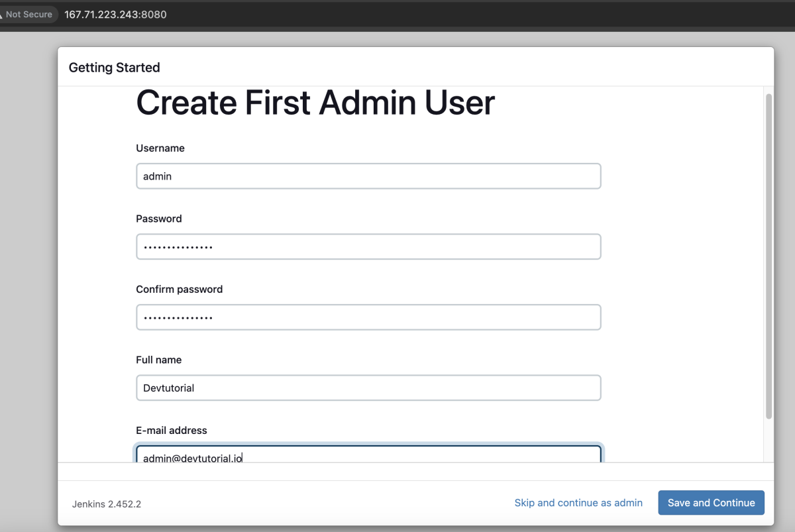The image size is (795, 532).
Task: Click the E-mail address input field
Action: (368, 454)
